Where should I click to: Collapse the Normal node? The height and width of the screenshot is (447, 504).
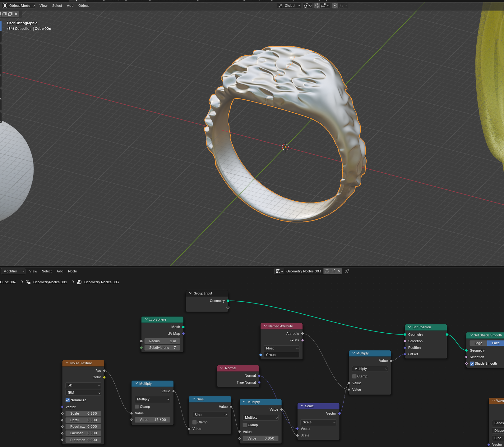pos(222,368)
